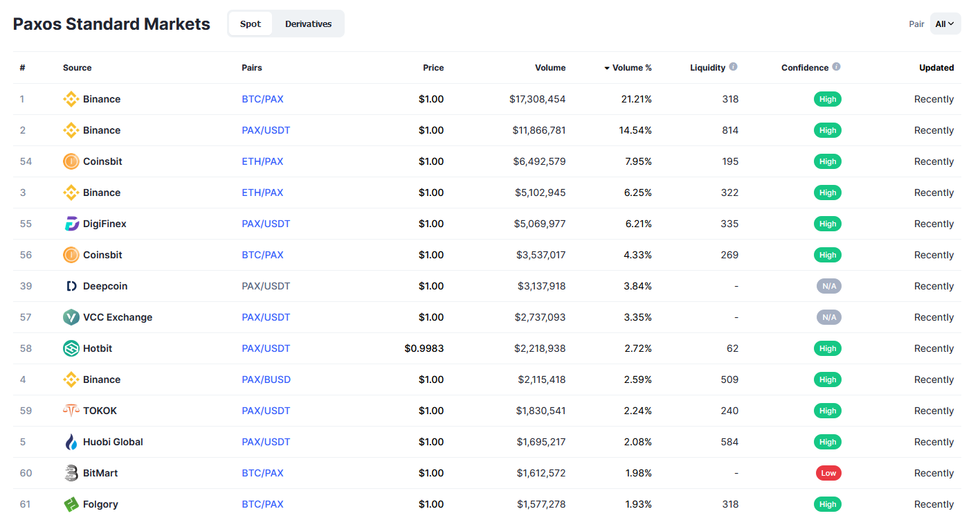
Task: Click the liquidity value 814
Action: pos(730,130)
